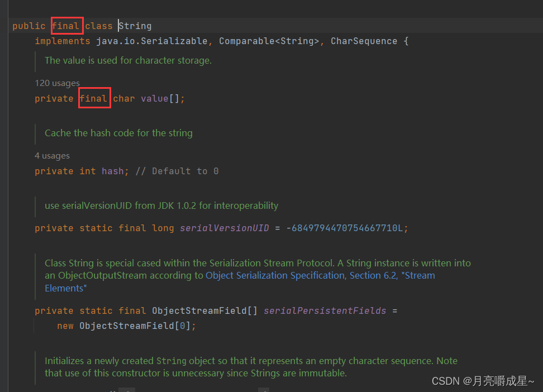Open the Object Serialization Specification link
This screenshot has width=543, height=392.
pos(240,281)
